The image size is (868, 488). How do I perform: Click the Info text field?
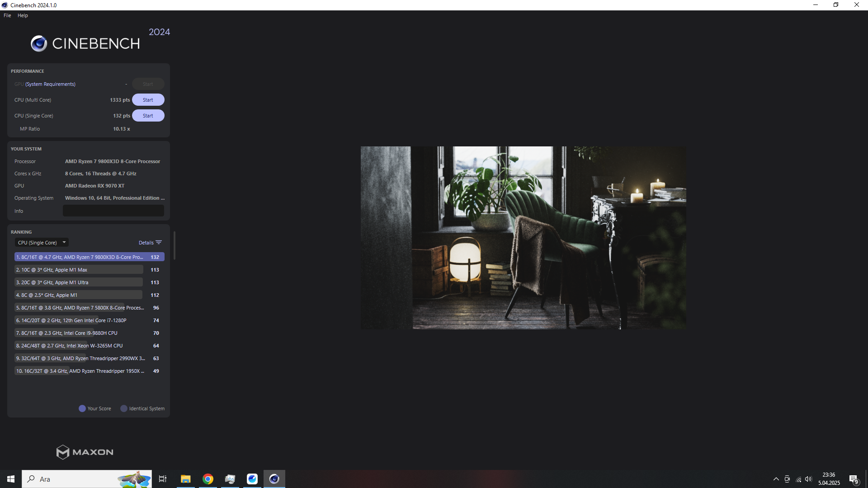(x=113, y=211)
